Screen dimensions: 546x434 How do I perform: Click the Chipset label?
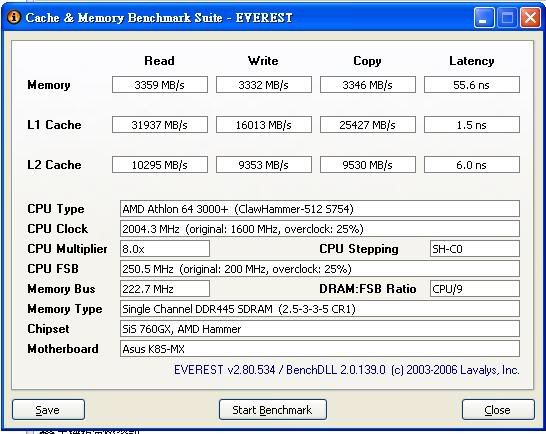point(48,329)
